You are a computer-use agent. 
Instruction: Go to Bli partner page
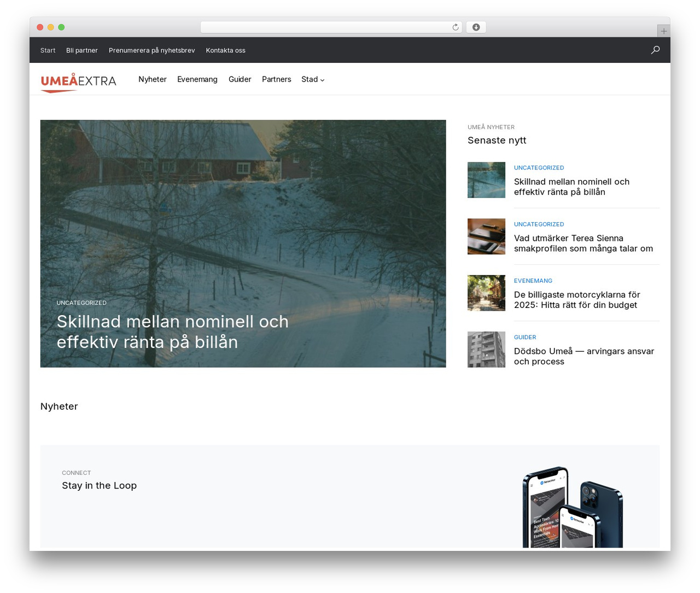click(82, 50)
